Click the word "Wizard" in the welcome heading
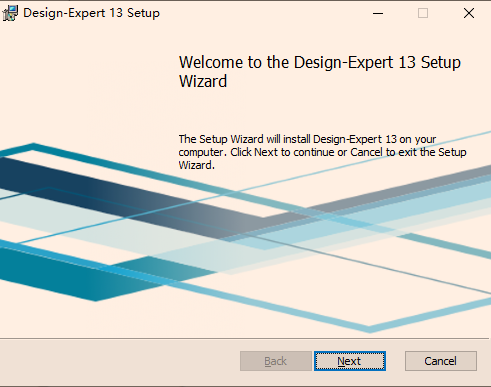491x387 pixels. (x=203, y=81)
